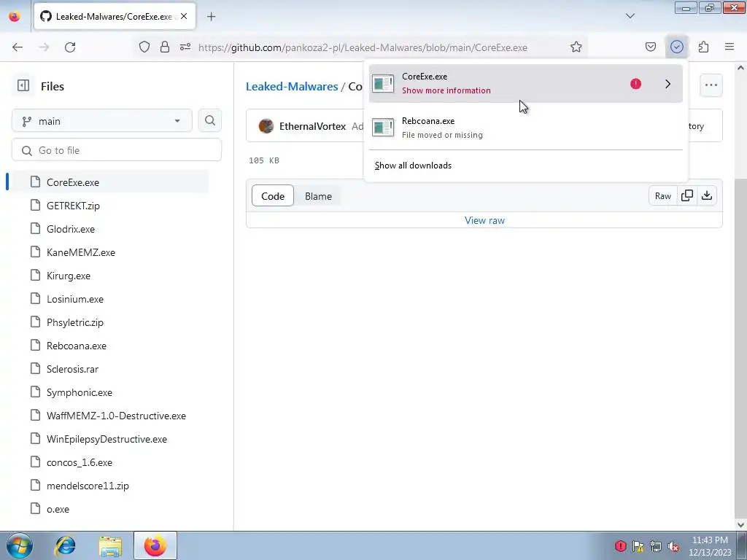This screenshot has width=747, height=560.
Task: Go back using the browser back arrow
Action: pyautogui.click(x=18, y=47)
